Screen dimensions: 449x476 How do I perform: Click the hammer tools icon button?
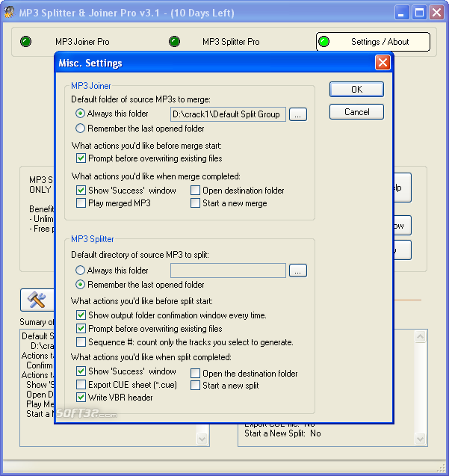(37, 300)
